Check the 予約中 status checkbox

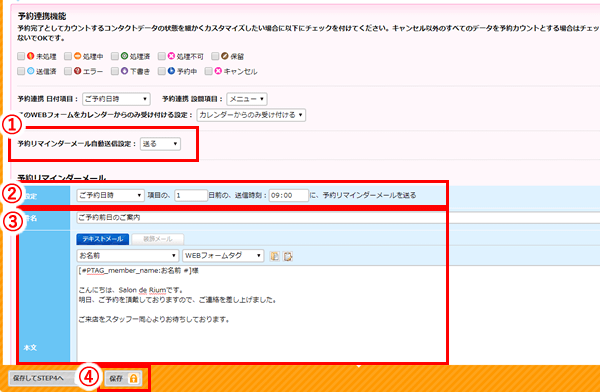[162, 71]
